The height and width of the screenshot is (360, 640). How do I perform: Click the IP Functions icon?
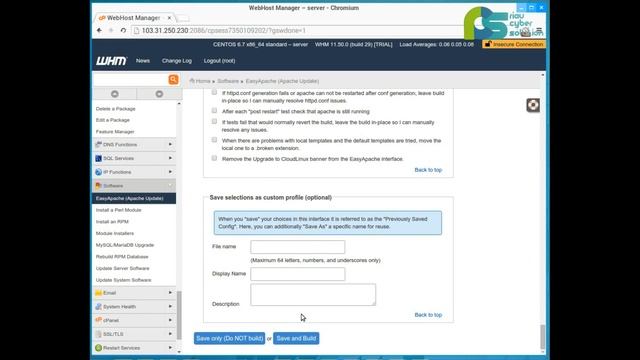[98, 172]
